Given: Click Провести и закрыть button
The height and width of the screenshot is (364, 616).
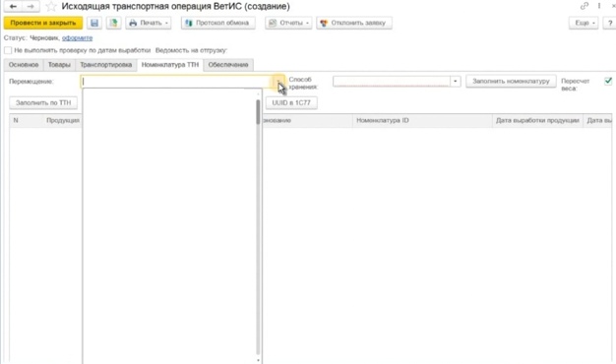Looking at the screenshot, I should [x=43, y=23].
